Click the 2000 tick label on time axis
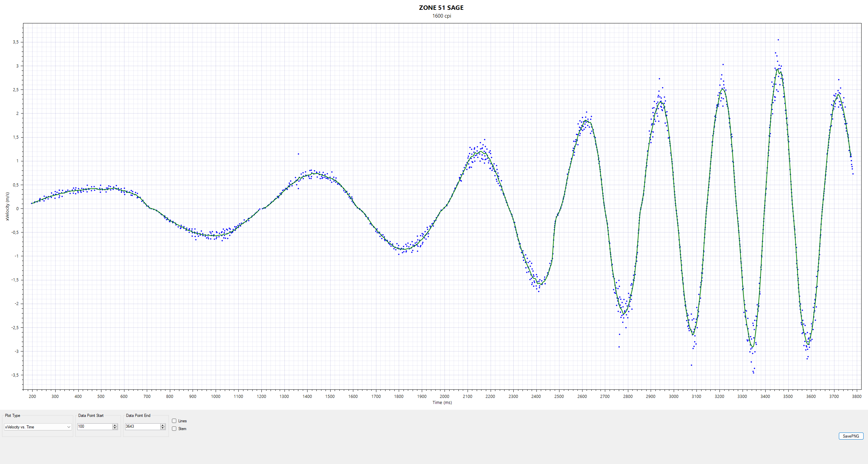Screen dimensions: 868x464 tap(445, 396)
